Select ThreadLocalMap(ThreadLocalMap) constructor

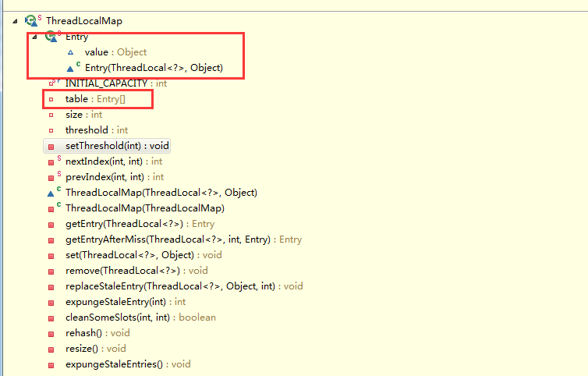tap(145, 208)
